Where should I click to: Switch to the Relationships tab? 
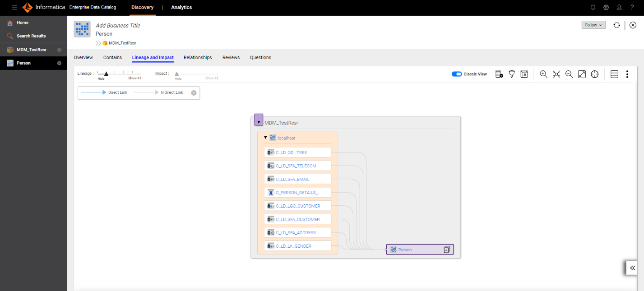click(x=198, y=57)
